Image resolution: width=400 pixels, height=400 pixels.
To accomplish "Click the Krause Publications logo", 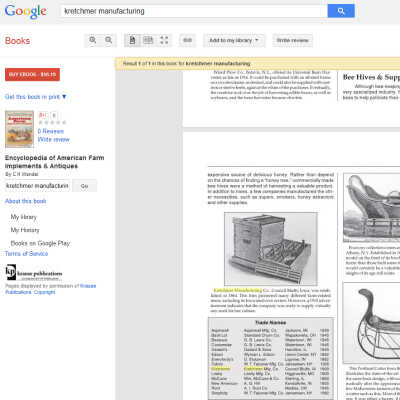I will click(x=34, y=273).
